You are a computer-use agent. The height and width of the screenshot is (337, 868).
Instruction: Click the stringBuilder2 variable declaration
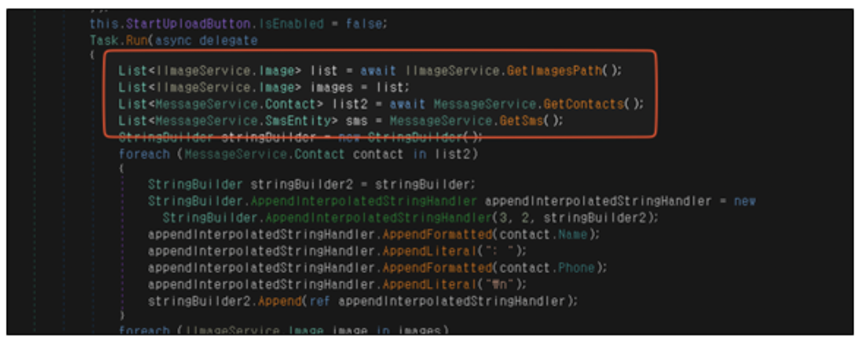click(x=301, y=185)
